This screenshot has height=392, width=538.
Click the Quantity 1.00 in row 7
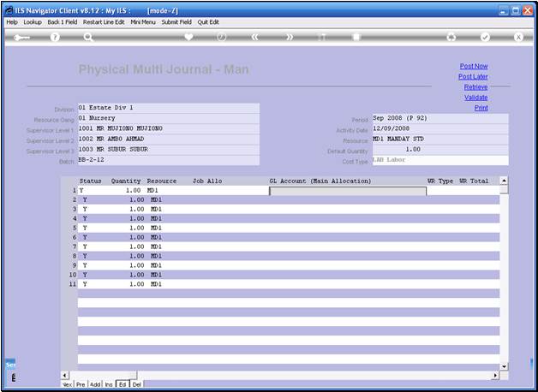[x=136, y=246]
